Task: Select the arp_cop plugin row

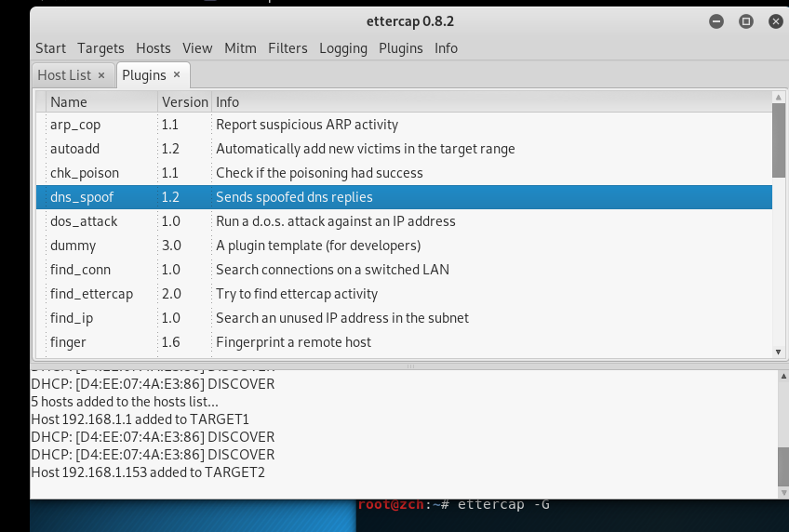Action: coord(404,125)
